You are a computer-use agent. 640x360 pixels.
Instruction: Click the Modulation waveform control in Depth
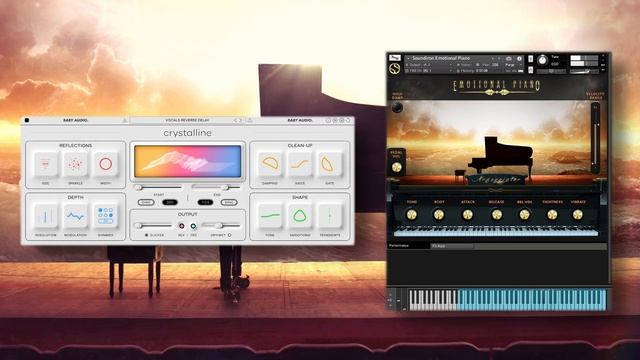click(75, 216)
